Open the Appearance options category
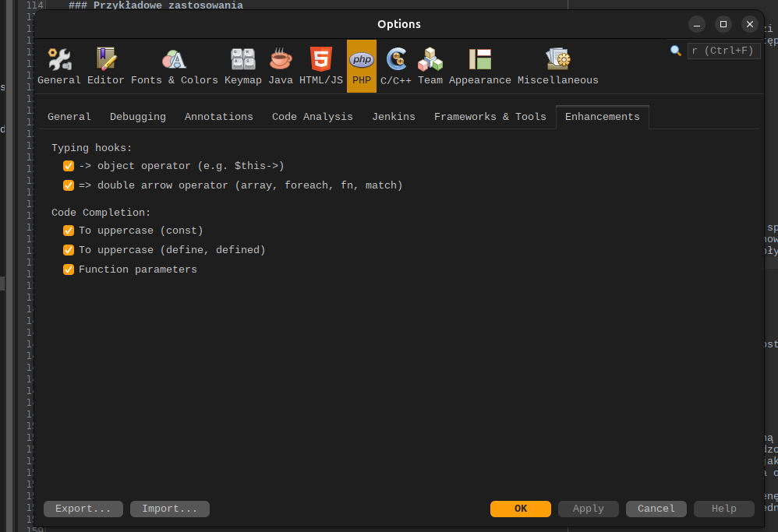The height and width of the screenshot is (532, 778). [x=480, y=66]
